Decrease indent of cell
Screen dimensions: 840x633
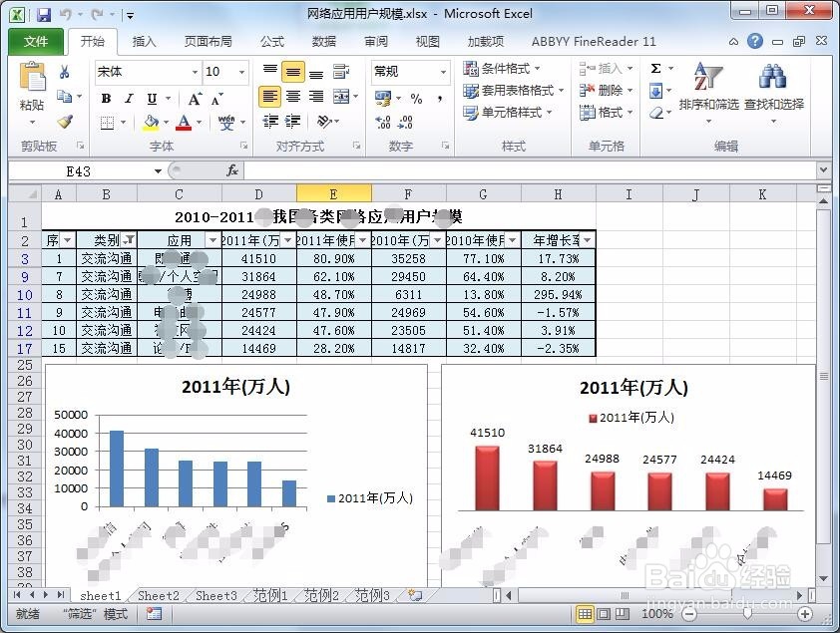pos(270,122)
